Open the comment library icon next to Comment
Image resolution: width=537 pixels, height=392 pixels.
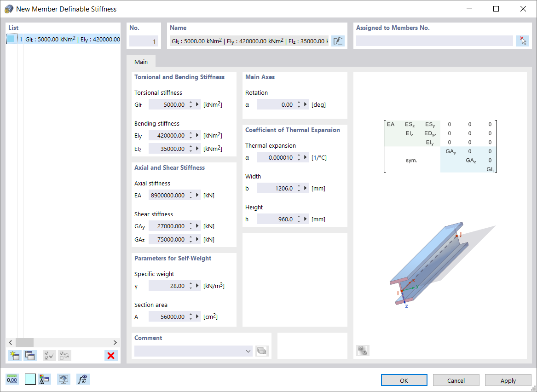tap(262, 351)
